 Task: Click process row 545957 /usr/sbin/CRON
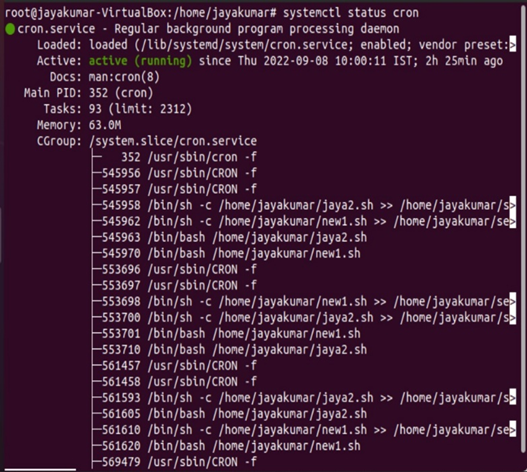pos(179,189)
